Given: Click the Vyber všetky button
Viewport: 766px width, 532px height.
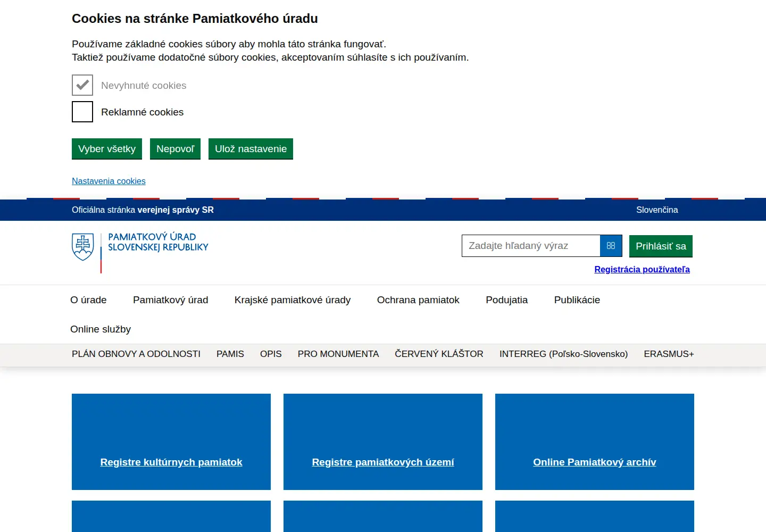Looking at the screenshot, I should coord(107,149).
